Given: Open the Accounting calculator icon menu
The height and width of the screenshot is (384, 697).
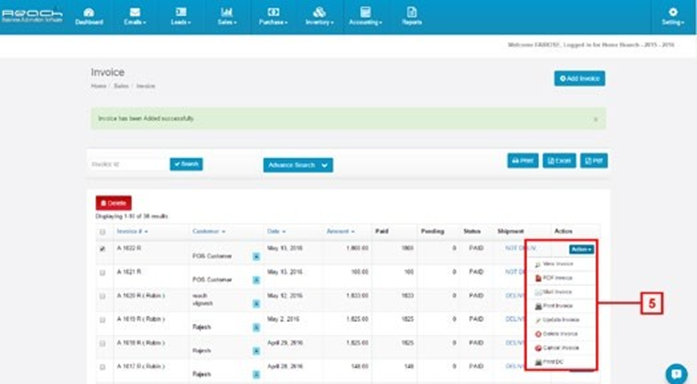Looking at the screenshot, I should (365, 16).
